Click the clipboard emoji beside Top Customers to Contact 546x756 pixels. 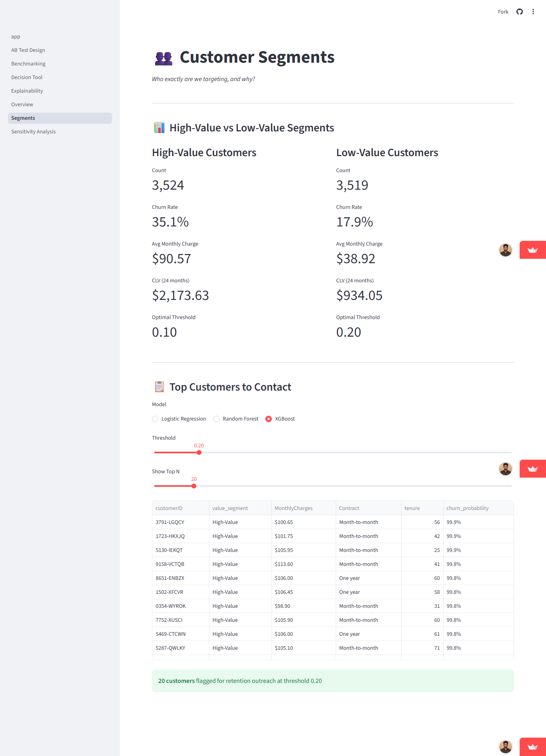click(159, 387)
